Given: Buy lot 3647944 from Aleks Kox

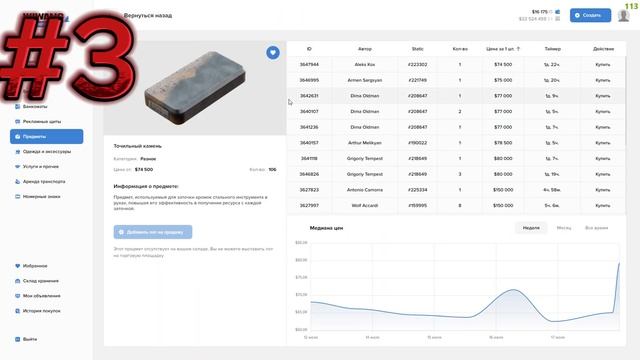Looking at the screenshot, I should click(602, 64).
